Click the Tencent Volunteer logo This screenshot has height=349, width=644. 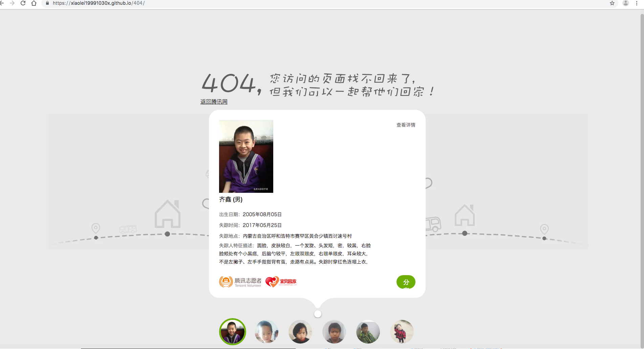pos(240,282)
